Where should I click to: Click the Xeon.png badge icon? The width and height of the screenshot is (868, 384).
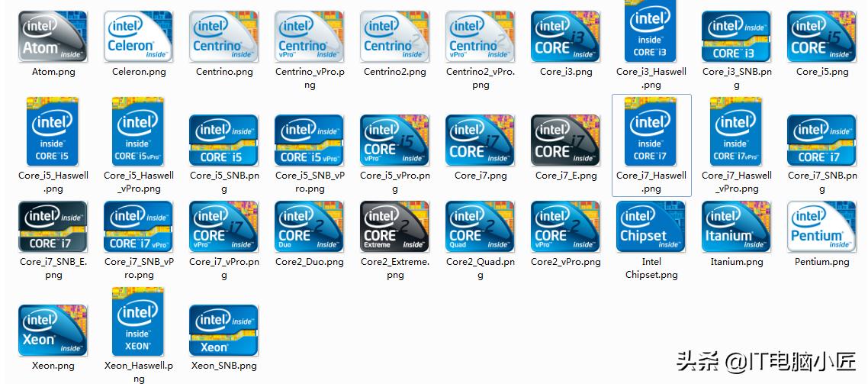[53, 331]
